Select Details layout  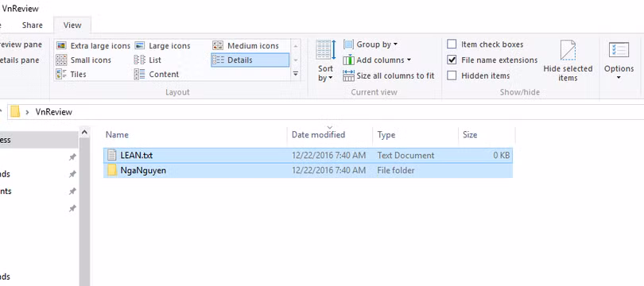[250, 60]
